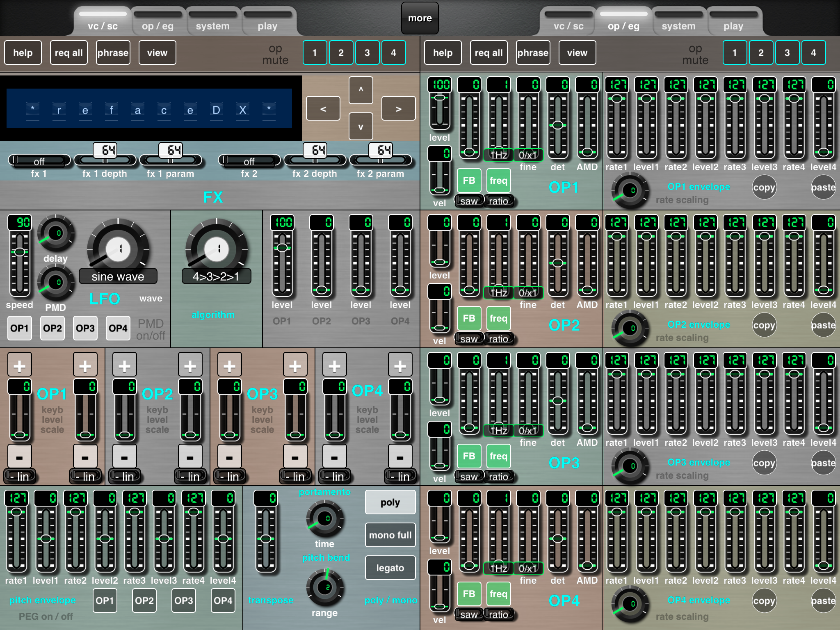The width and height of the screenshot is (840, 630).
Task: Select mono full mode
Action: point(390,535)
